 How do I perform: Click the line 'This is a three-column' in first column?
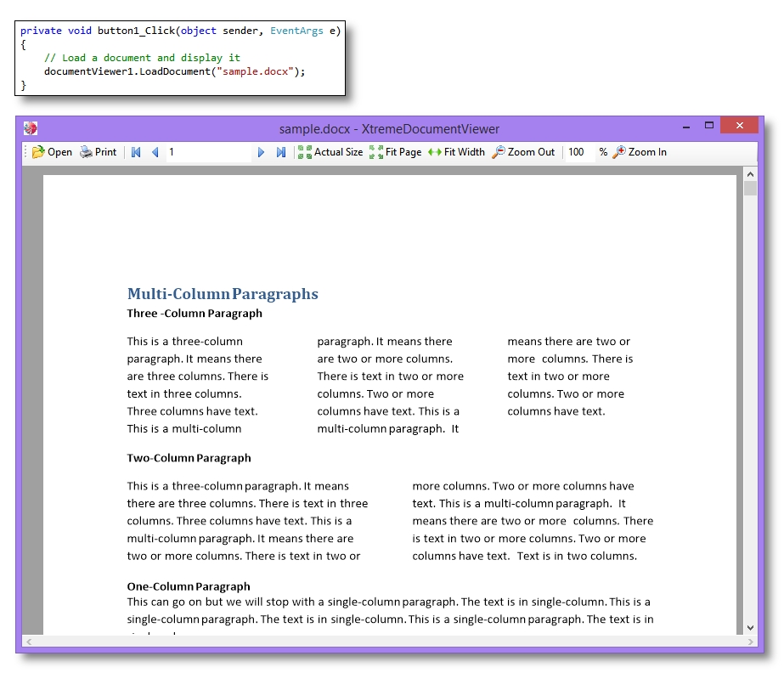185,342
